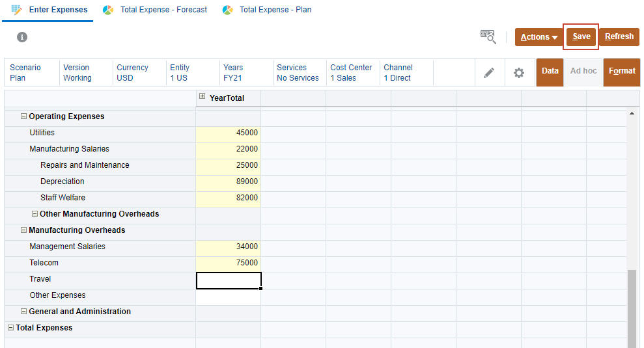Click the vertical scrollbar thumb
Viewport: 644px width, 348px height.
point(632,308)
